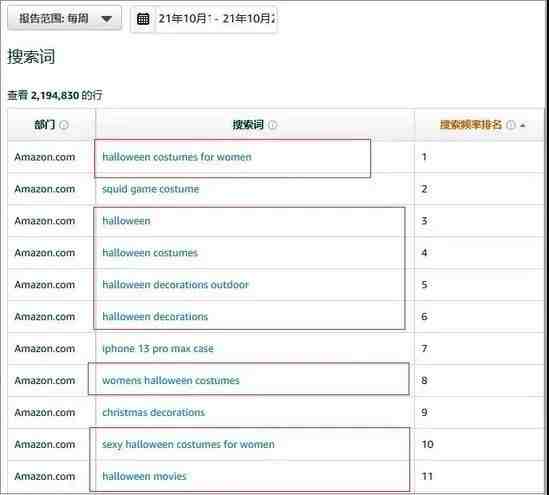The height and width of the screenshot is (495, 549).
Task: Click the info icon beside 搜索词 header
Action: 272,125
